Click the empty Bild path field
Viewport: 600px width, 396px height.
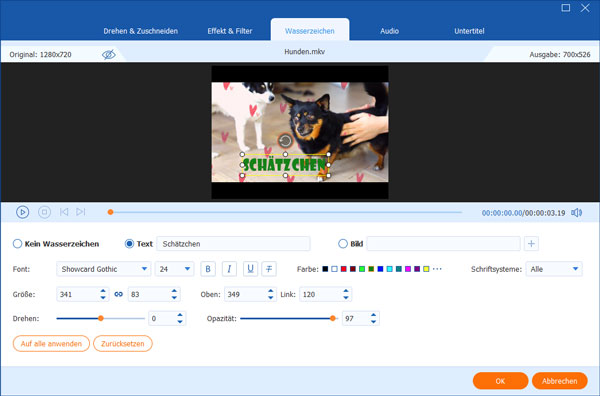(443, 244)
